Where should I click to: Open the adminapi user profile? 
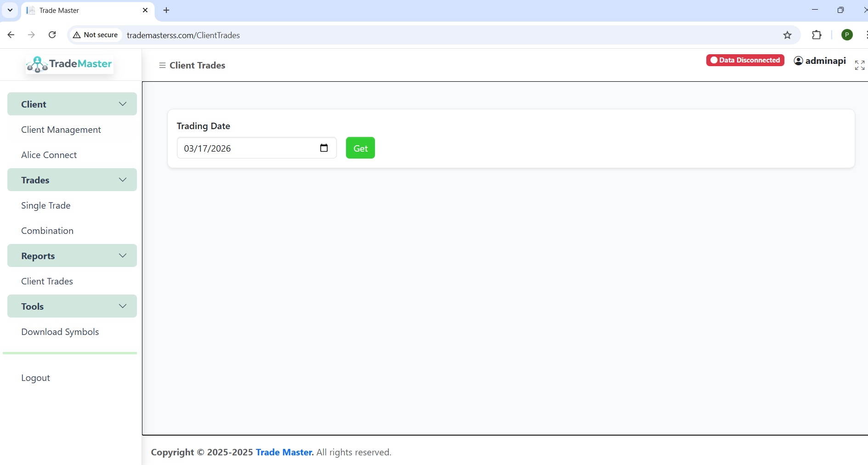[820, 61]
